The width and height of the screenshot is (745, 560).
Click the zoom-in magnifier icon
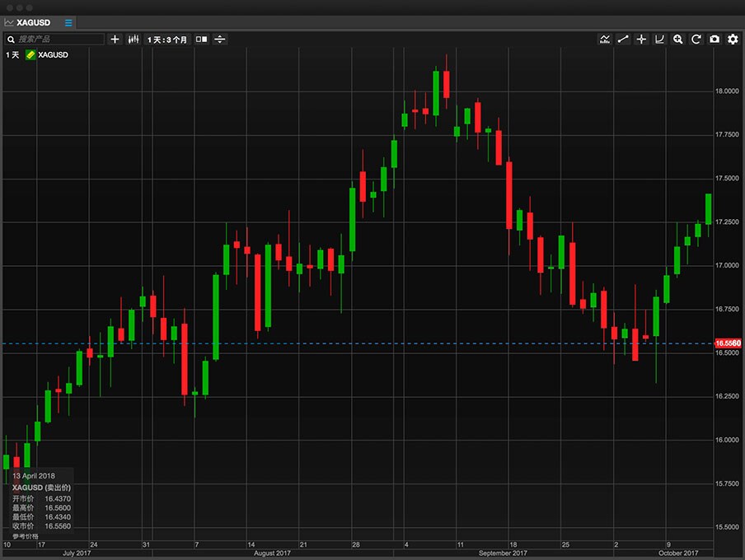(x=677, y=39)
